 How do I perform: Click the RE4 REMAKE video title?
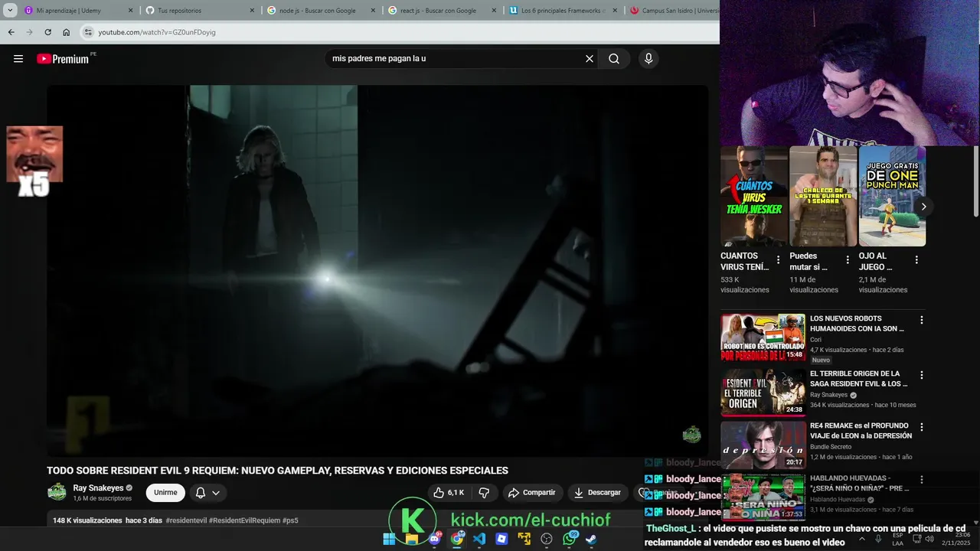(x=861, y=431)
